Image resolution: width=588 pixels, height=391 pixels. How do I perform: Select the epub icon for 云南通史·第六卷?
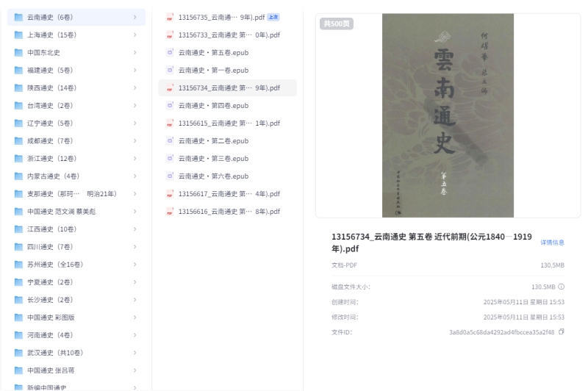click(x=170, y=176)
